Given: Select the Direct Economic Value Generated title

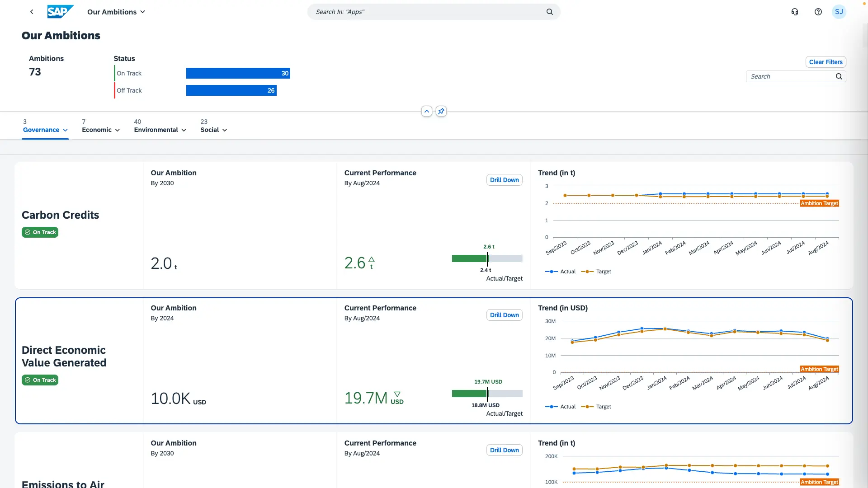Looking at the screenshot, I should (x=64, y=357).
